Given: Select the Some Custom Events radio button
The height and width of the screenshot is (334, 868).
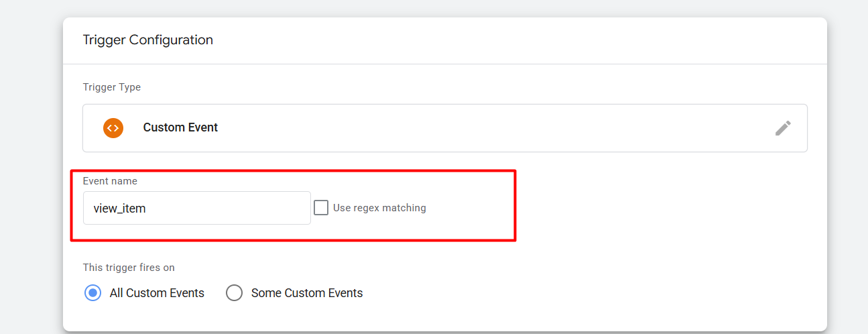Looking at the screenshot, I should pyautogui.click(x=234, y=293).
